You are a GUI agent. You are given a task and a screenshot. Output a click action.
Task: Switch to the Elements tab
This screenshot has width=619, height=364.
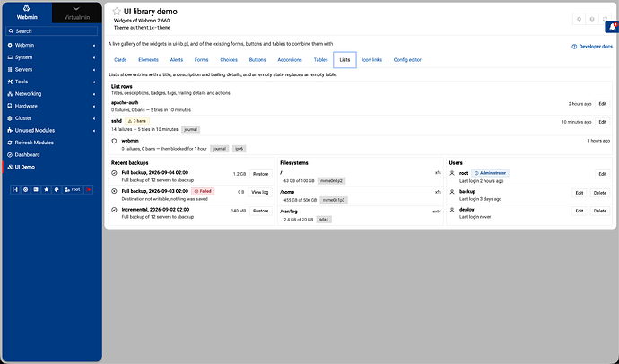pyautogui.click(x=148, y=60)
